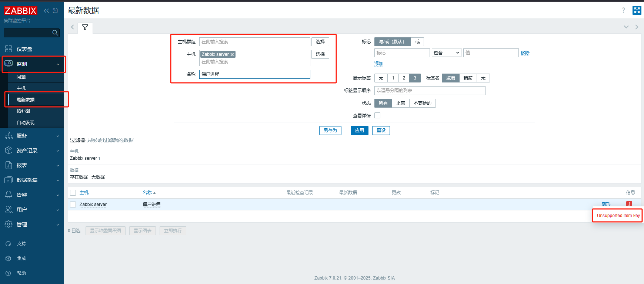Viewport: 644px width, 284px height.
Task: Click the 管理 gear icon
Action: [9, 224]
